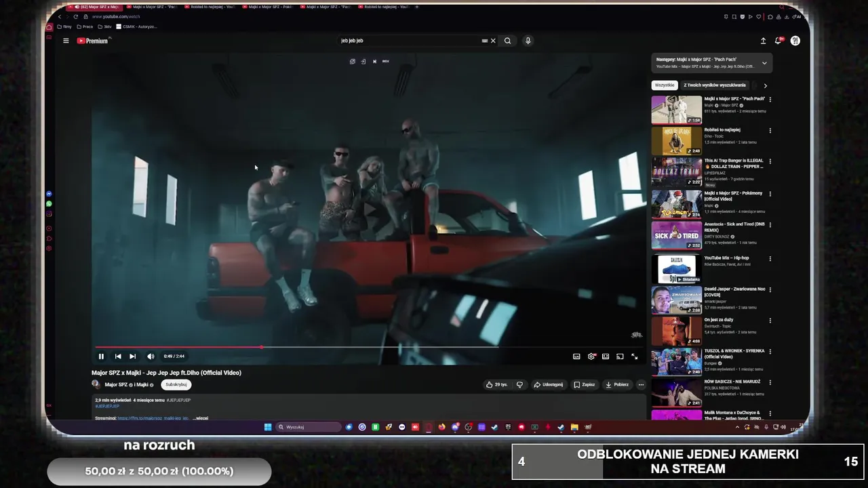Screen dimensions: 868x488
Task: Select the Wszystkie filter chip
Action: pyautogui.click(x=665, y=85)
